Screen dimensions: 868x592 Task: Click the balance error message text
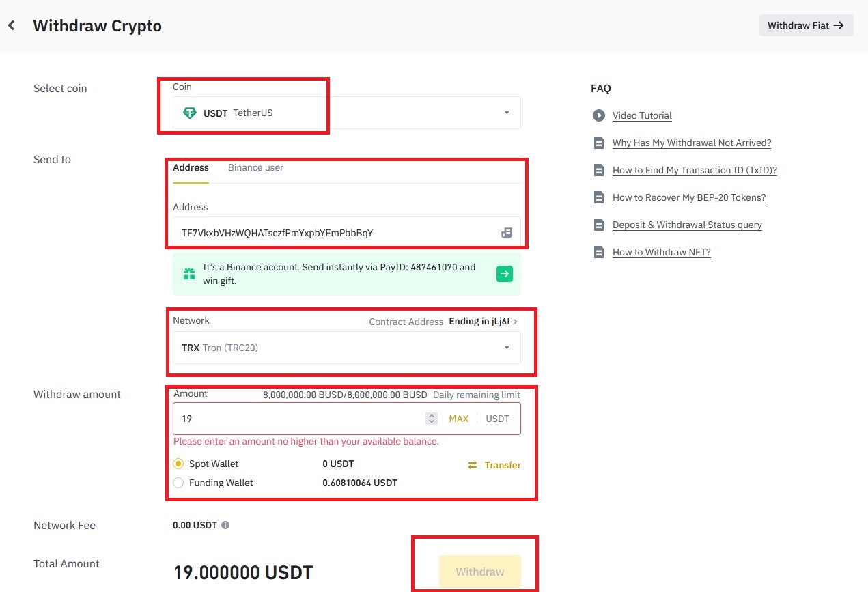306,441
